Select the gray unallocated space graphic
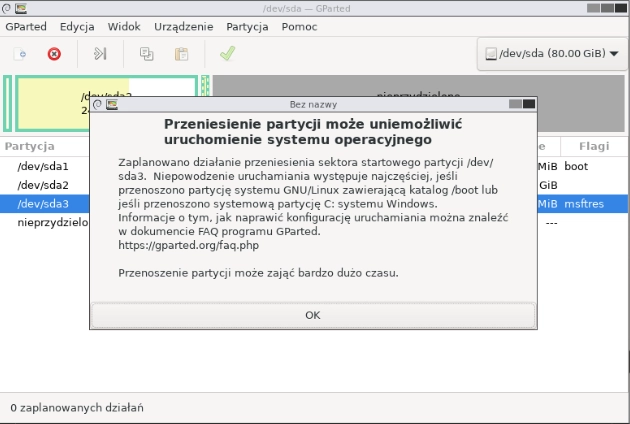 click(x=580, y=88)
